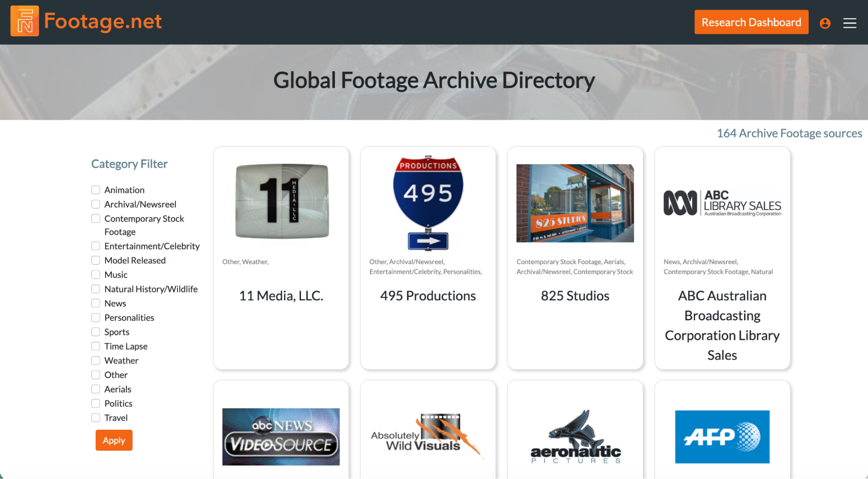Screen dimensions: 868x479
Task: Toggle the Model Released checkbox
Action: tap(96, 260)
